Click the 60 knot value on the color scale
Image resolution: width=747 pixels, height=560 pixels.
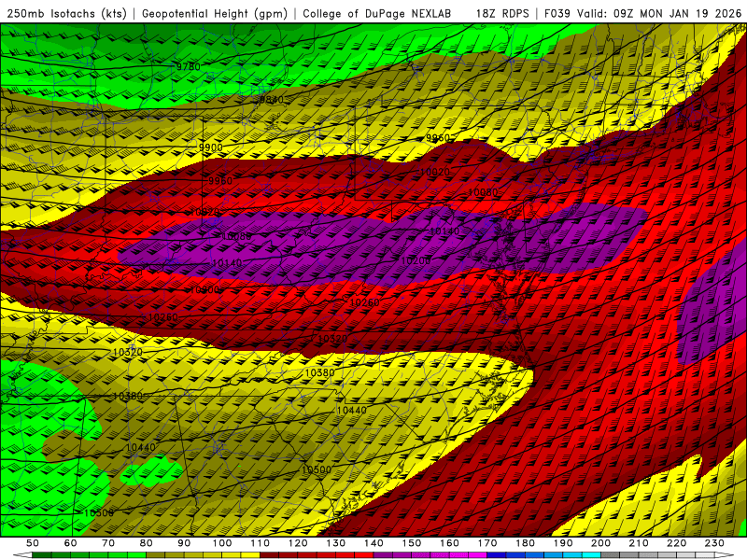pos(71,543)
